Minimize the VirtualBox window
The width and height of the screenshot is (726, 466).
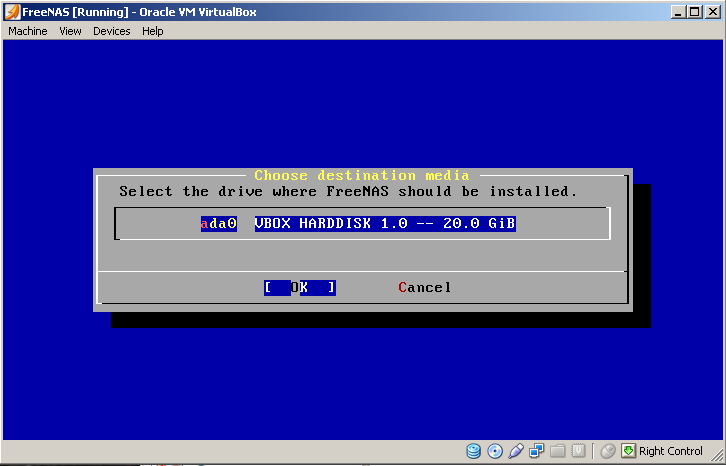[679, 13]
